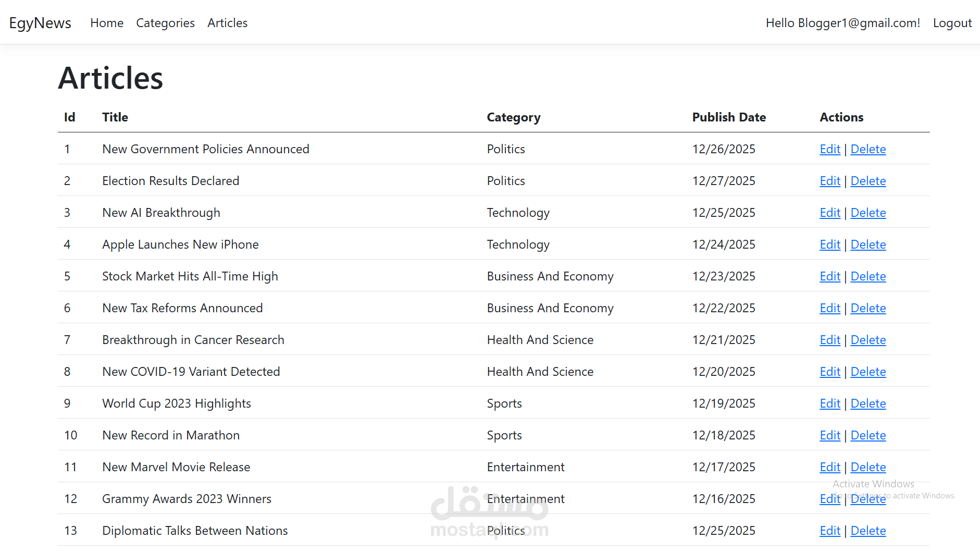980x551 pixels.
Task: Edit New COVID-19 Variant Detected article
Action: click(x=829, y=372)
